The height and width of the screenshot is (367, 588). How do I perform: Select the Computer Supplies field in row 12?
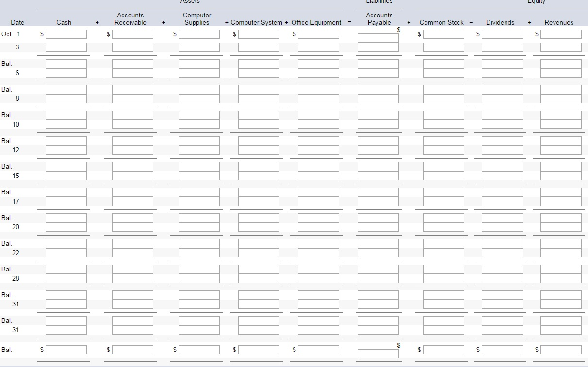click(199, 150)
